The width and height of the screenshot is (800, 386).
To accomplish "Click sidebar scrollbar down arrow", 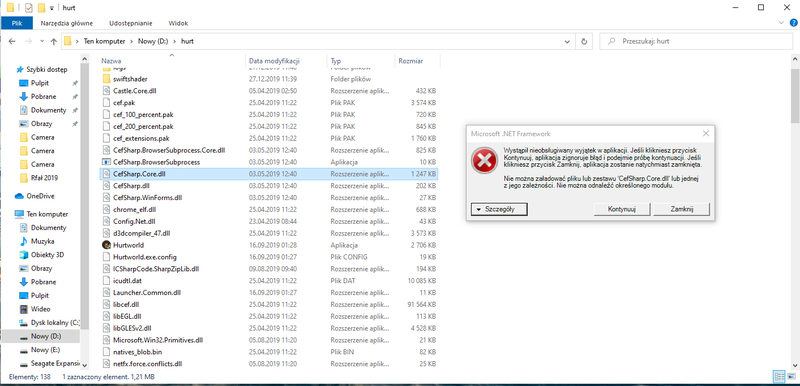I will (85, 365).
